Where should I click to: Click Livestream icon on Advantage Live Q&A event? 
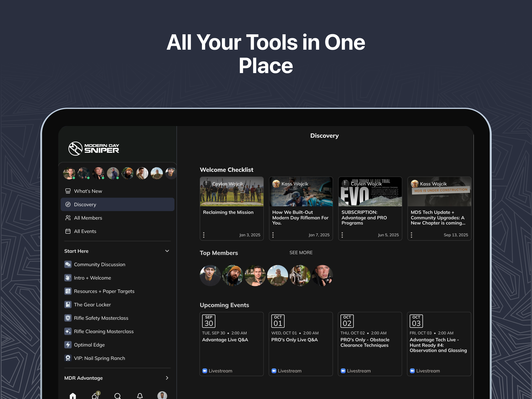pos(205,371)
